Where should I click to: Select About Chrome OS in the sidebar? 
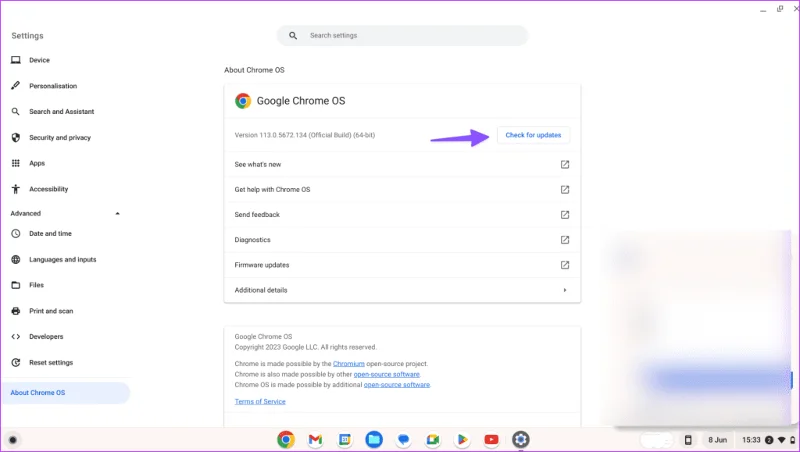click(65, 393)
